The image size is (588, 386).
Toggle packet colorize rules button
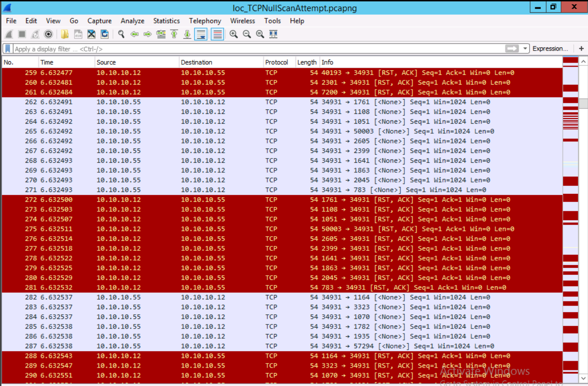click(x=218, y=34)
